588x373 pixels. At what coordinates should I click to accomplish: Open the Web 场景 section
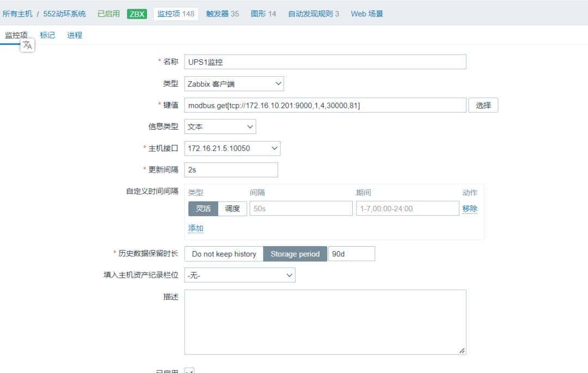click(366, 14)
